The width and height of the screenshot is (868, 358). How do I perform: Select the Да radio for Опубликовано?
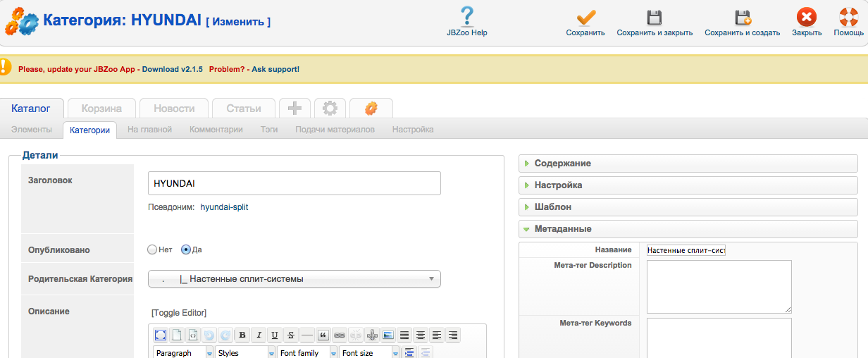coord(186,249)
